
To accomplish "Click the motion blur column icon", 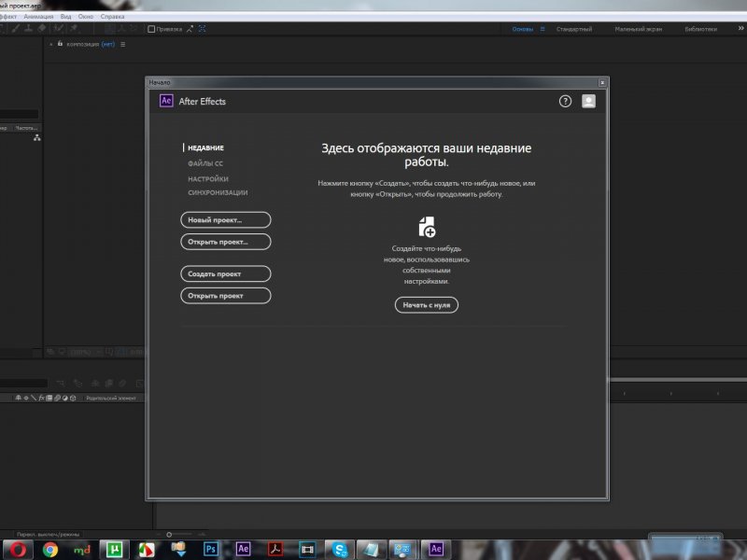I will [x=57, y=398].
